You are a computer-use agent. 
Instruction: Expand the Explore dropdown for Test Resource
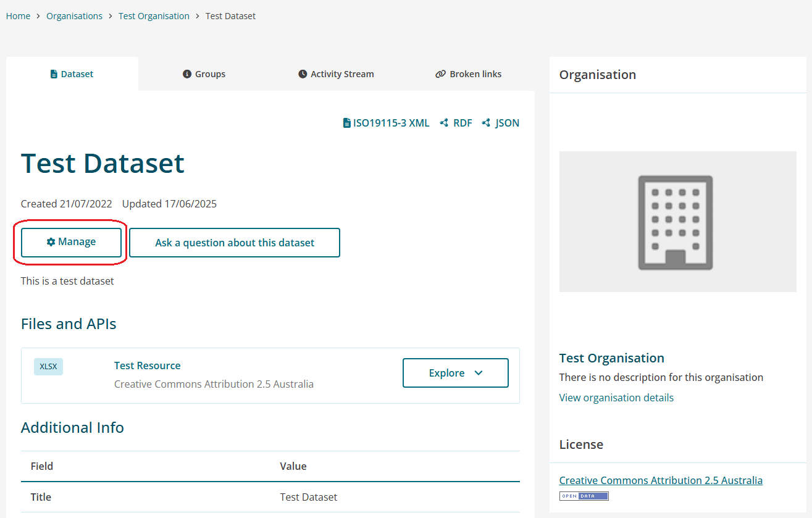tap(455, 373)
